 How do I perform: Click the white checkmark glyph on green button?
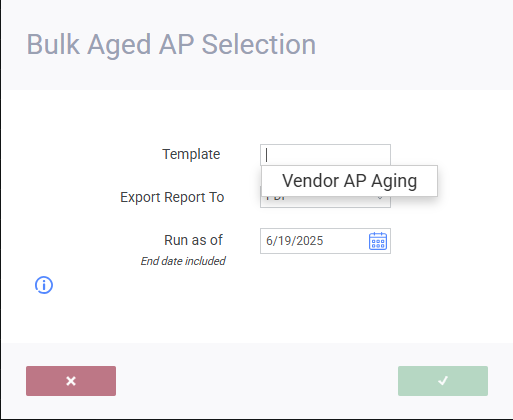443,381
